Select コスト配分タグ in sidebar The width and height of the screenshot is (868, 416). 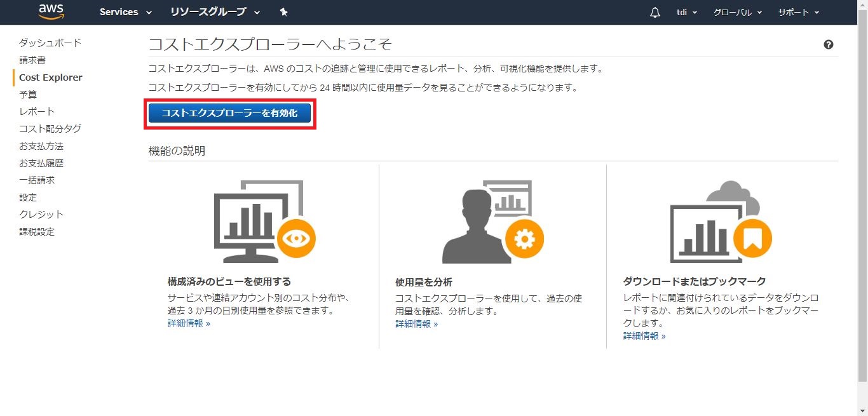coord(50,128)
